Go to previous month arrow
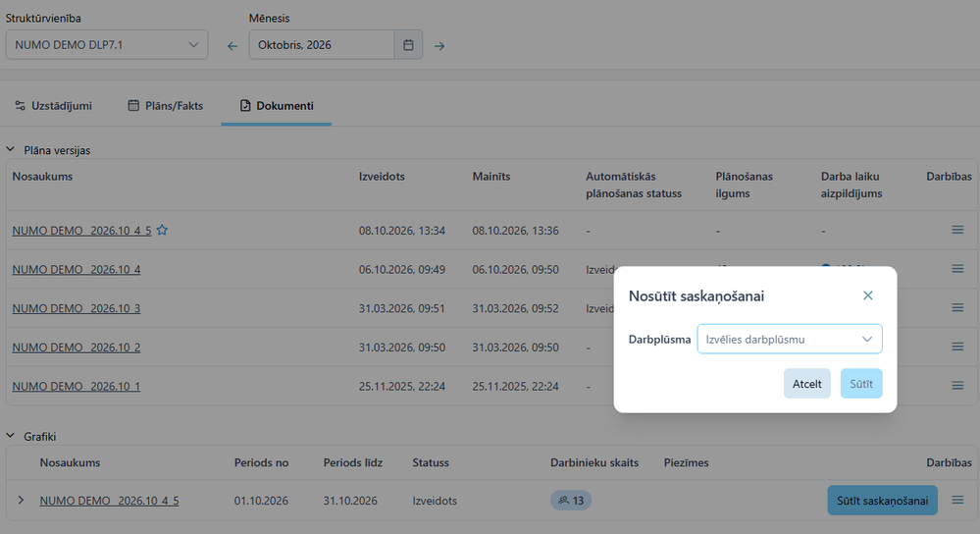Viewport: 980px width, 534px height. click(x=232, y=46)
